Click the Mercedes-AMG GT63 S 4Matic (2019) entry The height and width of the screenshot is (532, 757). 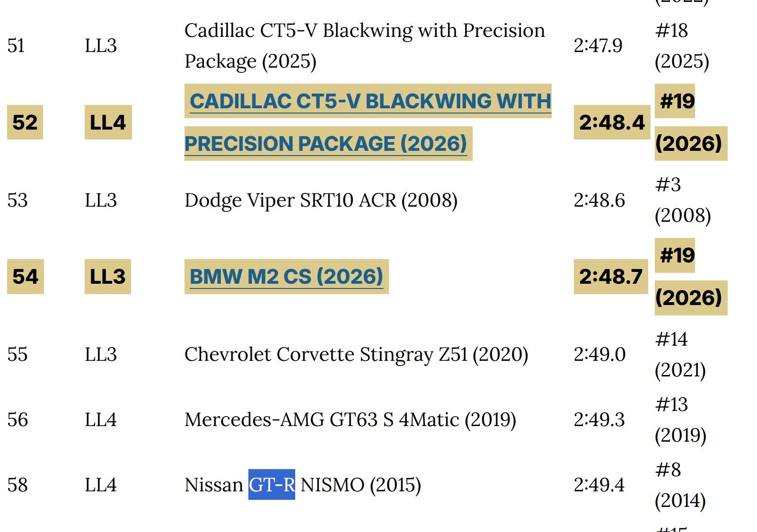[x=350, y=420]
